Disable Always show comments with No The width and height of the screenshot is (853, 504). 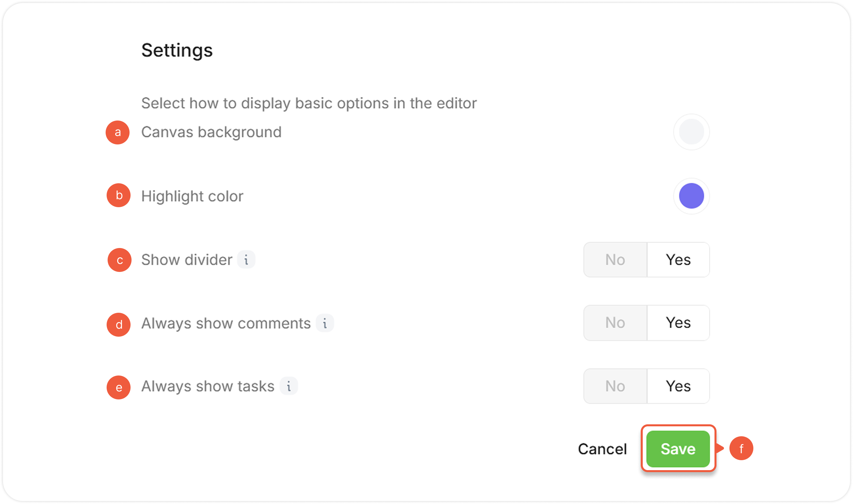click(615, 323)
